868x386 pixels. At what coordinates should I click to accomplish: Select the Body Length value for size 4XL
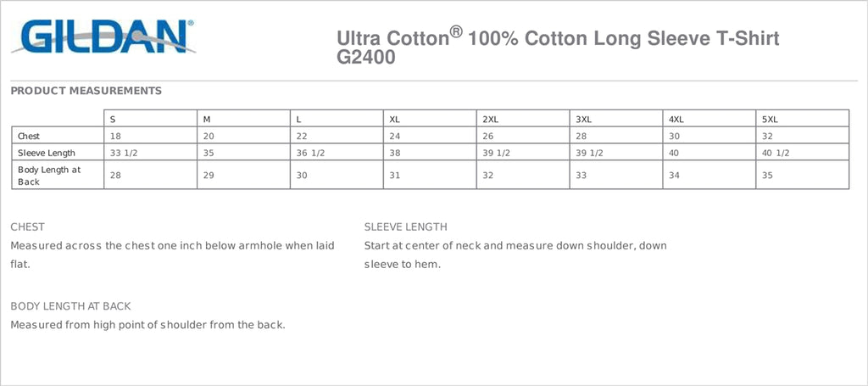[x=674, y=175]
